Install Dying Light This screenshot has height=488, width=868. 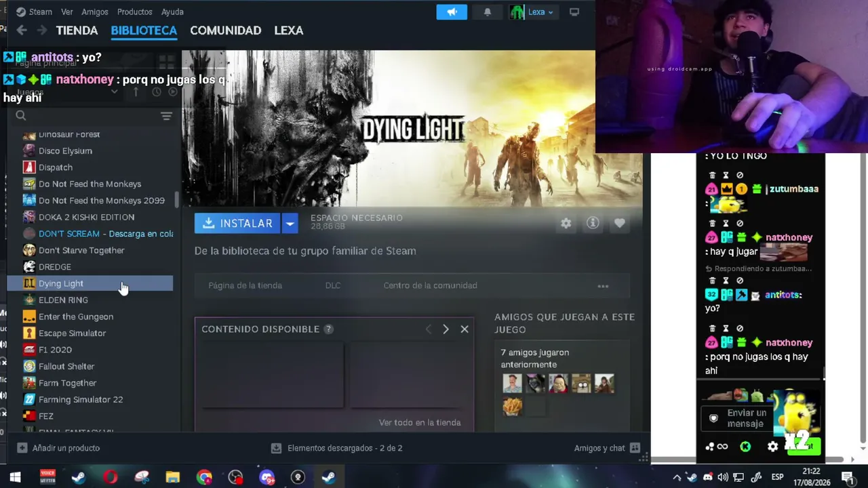click(238, 223)
